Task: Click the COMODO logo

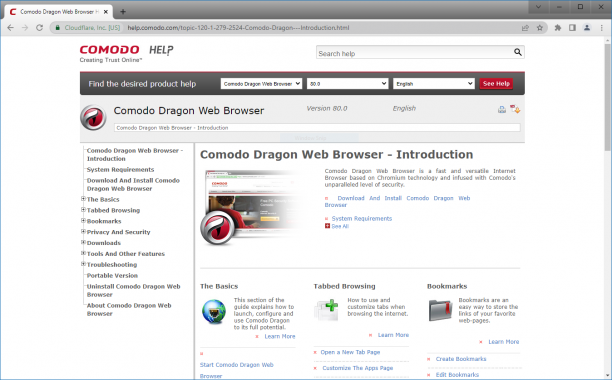Action: (109, 50)
